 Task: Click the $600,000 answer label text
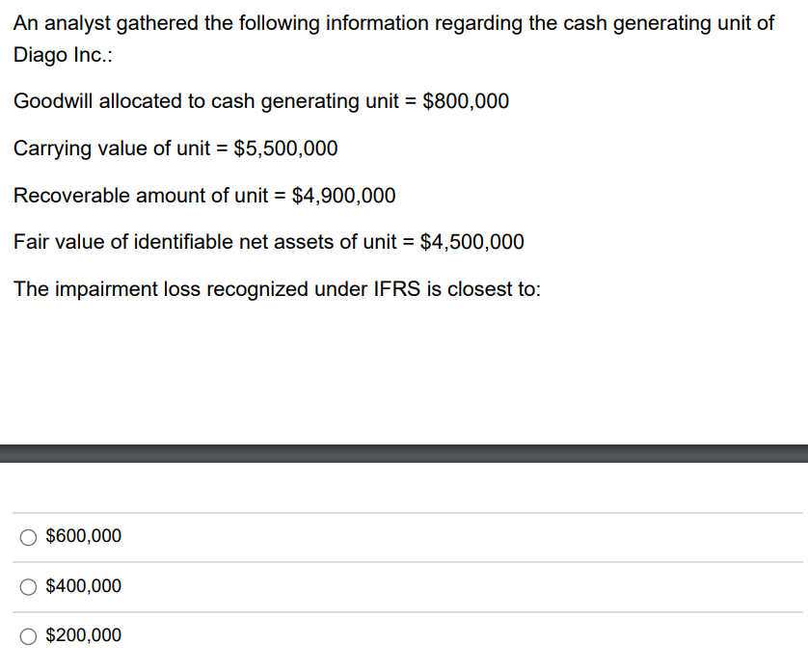pyautogui.click(x=83, y=536)
